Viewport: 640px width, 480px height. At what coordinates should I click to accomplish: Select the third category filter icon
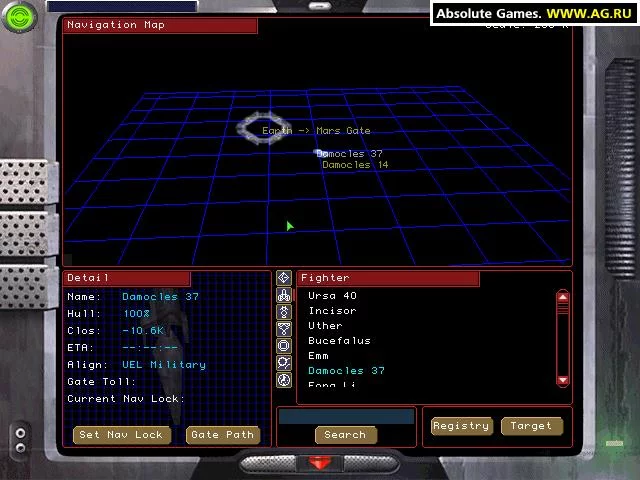[x=284, y=312]
